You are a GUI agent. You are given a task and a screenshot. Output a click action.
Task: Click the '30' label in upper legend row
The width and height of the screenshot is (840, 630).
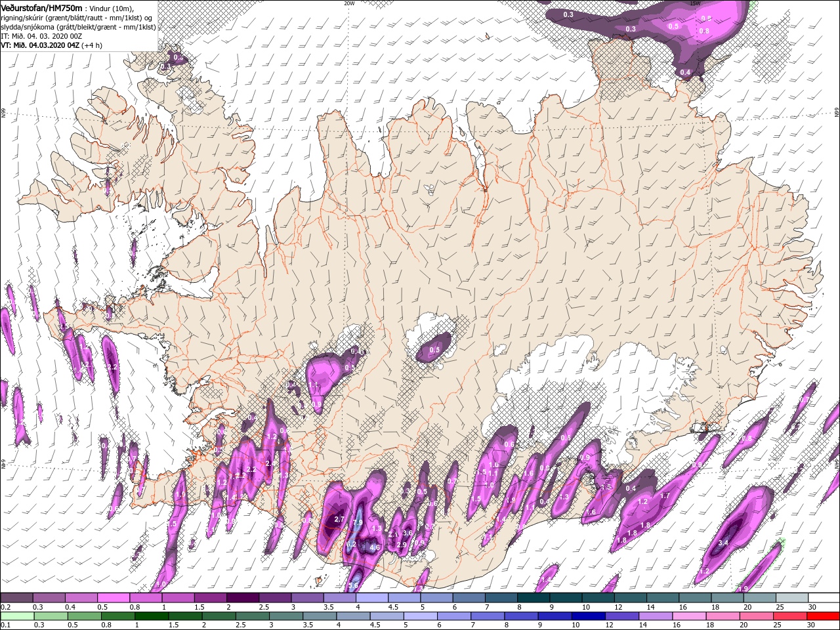click(812, 607)
